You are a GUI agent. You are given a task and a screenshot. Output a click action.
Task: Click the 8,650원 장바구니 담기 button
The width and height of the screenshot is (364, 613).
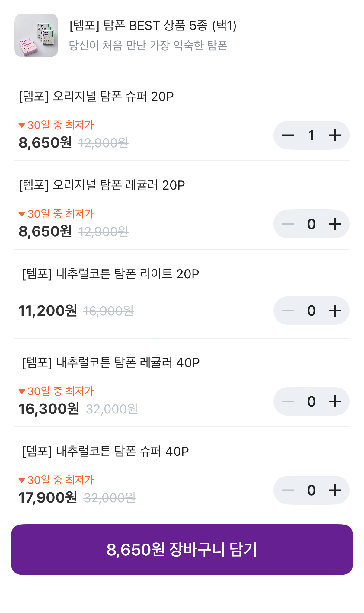click(x=182, y=549)
